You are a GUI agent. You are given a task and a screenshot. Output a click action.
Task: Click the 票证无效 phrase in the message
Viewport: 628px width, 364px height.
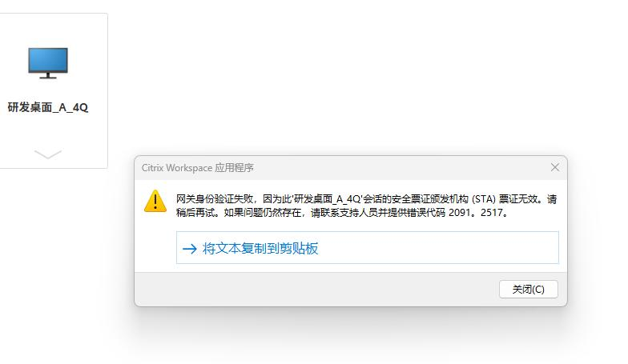[x=517, y=198]
